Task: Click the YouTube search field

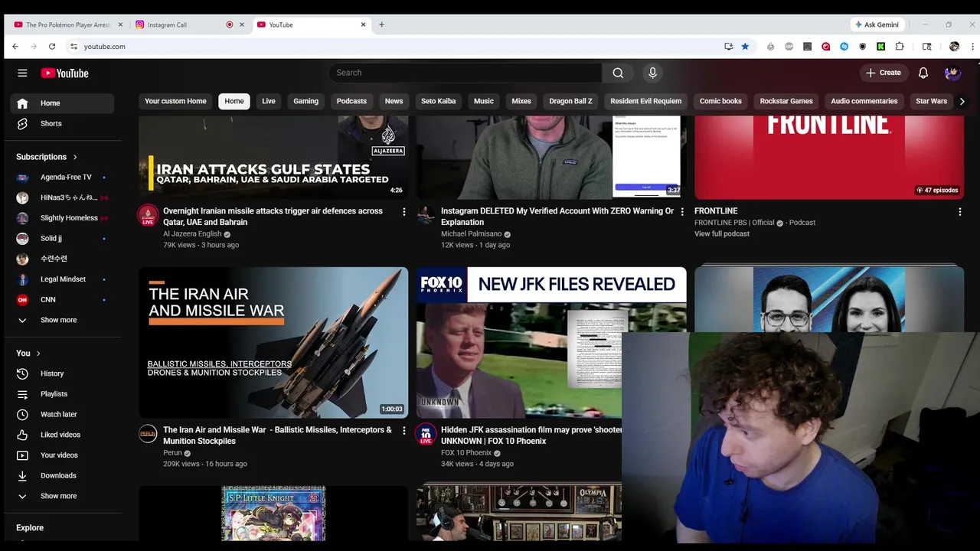Action: click(x=465, y=73)
